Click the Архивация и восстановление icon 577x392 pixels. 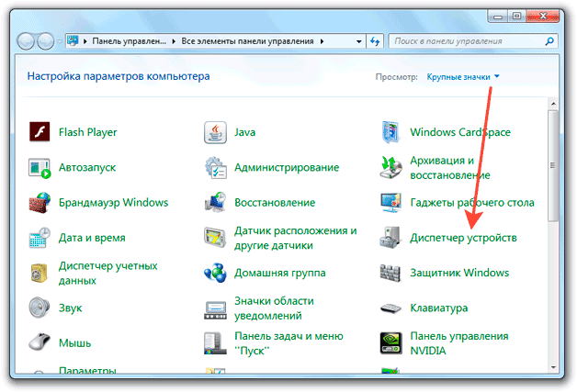[390, 167]
